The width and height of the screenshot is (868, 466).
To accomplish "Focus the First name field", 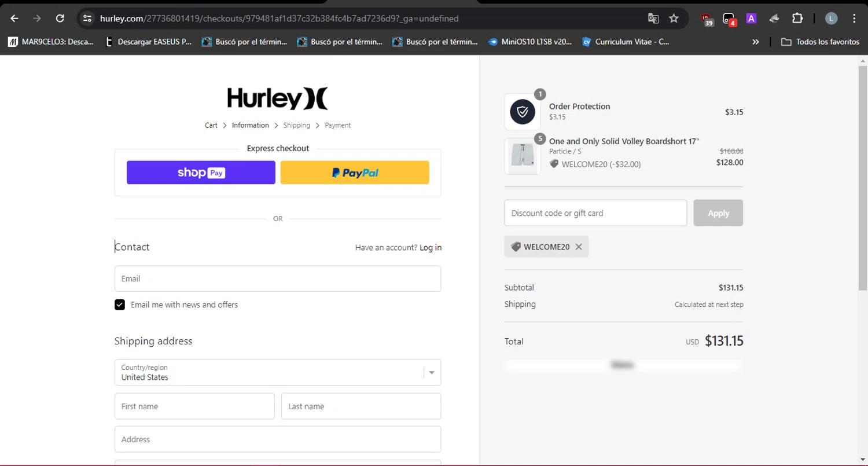I will click(x=194, y=406).
